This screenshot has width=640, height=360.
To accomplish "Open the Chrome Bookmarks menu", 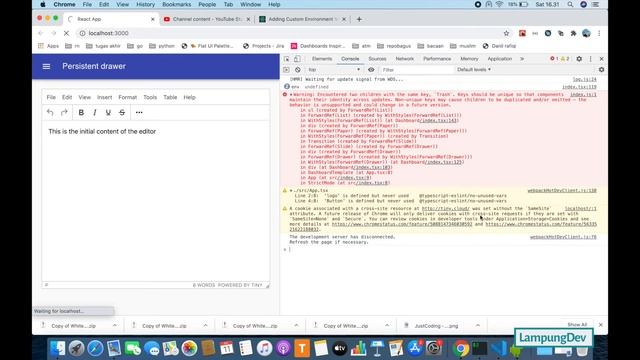I will pyautogui.click(x=176, y=4).
